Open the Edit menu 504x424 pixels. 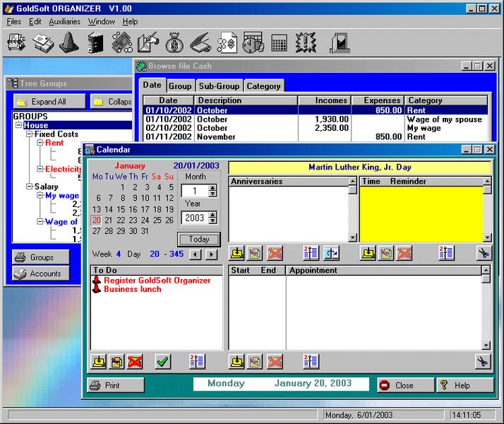coord(35,22)
